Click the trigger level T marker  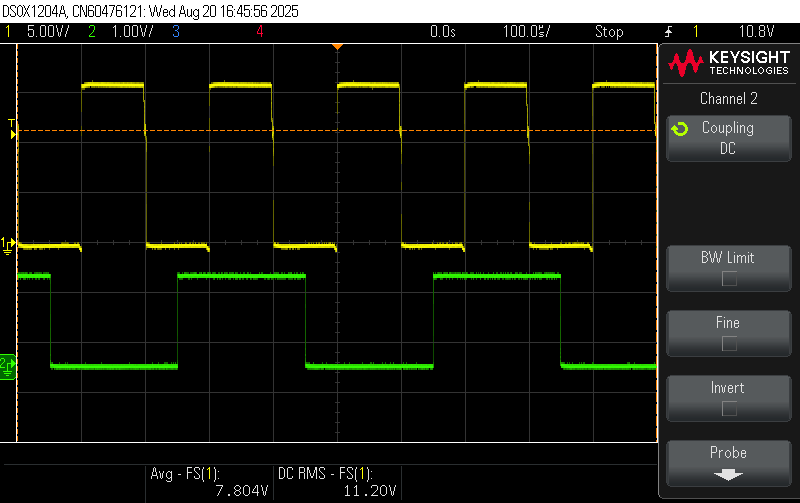pyautogui.click(x=12, y=127)
